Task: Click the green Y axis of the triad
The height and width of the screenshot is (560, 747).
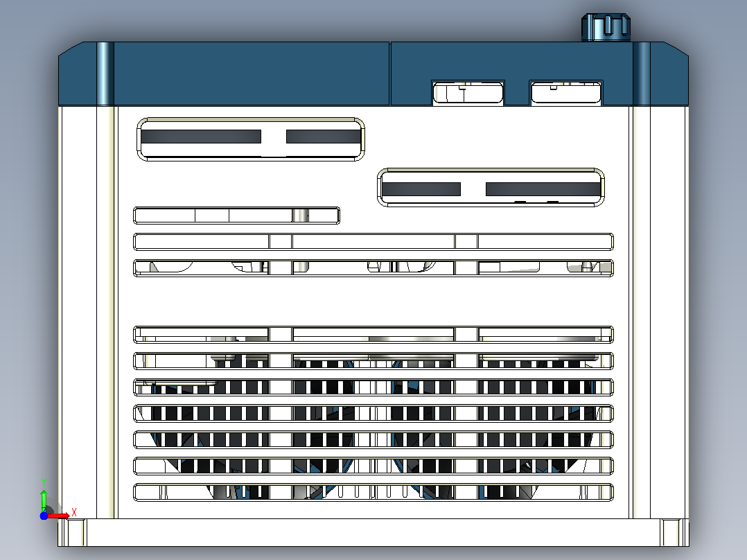Action: click(44, 500)
